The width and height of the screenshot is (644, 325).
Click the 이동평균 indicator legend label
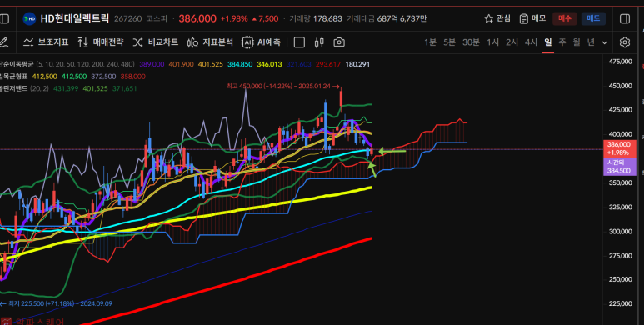[16, 64]
